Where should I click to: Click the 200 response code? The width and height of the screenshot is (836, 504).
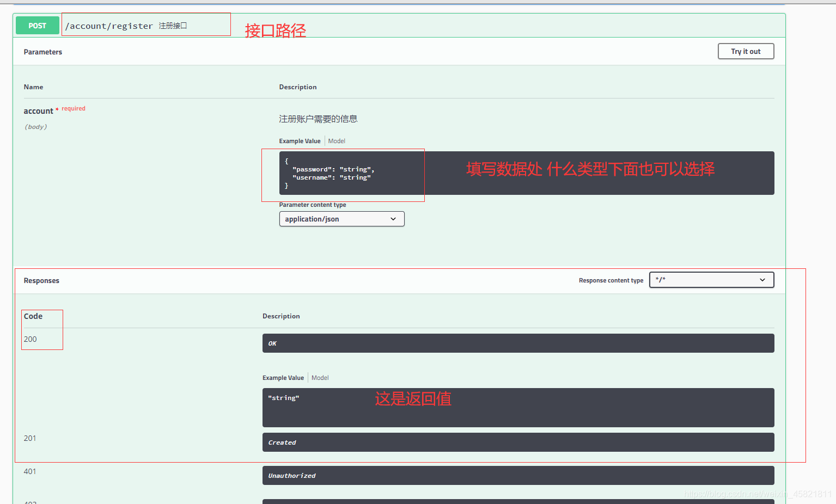click(x=30, y=339)
